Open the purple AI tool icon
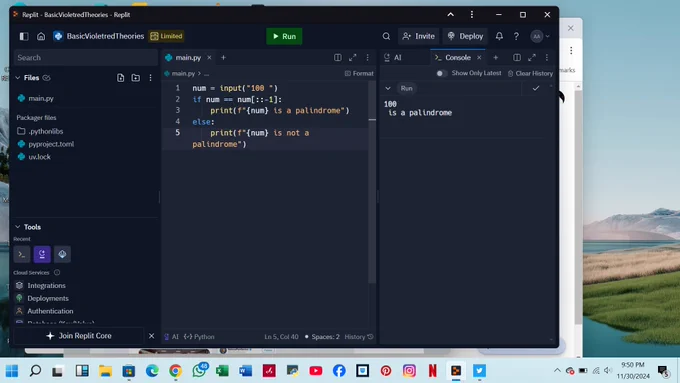This screenshot has width=680, height=383. point(42,254)
